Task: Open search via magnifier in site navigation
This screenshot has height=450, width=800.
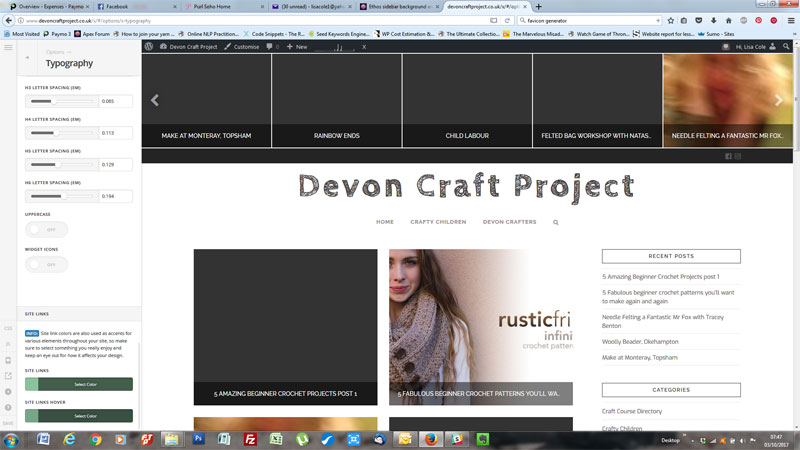Action: 556,222
